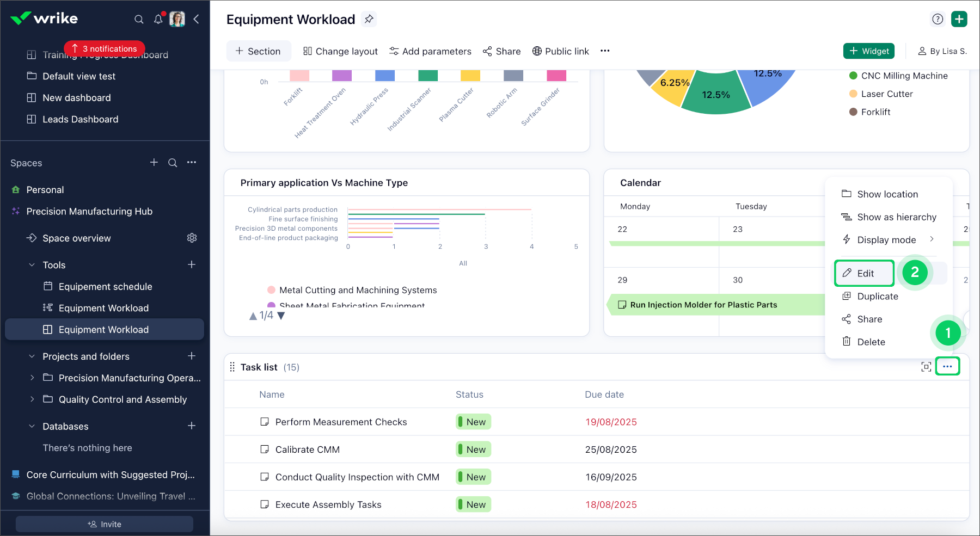The height and width of the screenshot is (536, 980).
Task: Choose Duplicate in the context menu
Action: (x=877, y=297)
